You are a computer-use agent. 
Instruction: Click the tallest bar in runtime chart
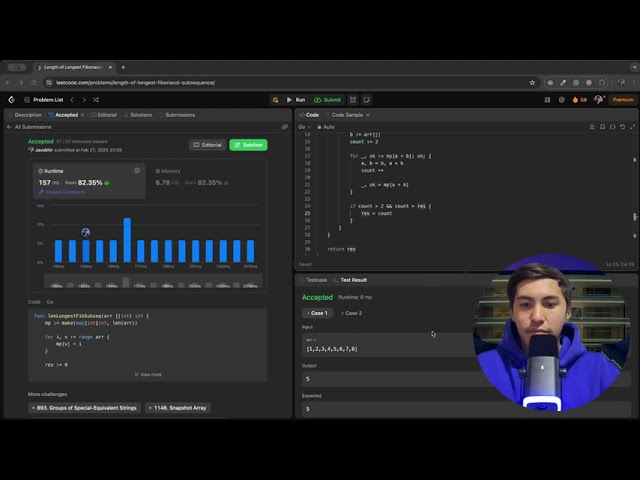point(127,240)
